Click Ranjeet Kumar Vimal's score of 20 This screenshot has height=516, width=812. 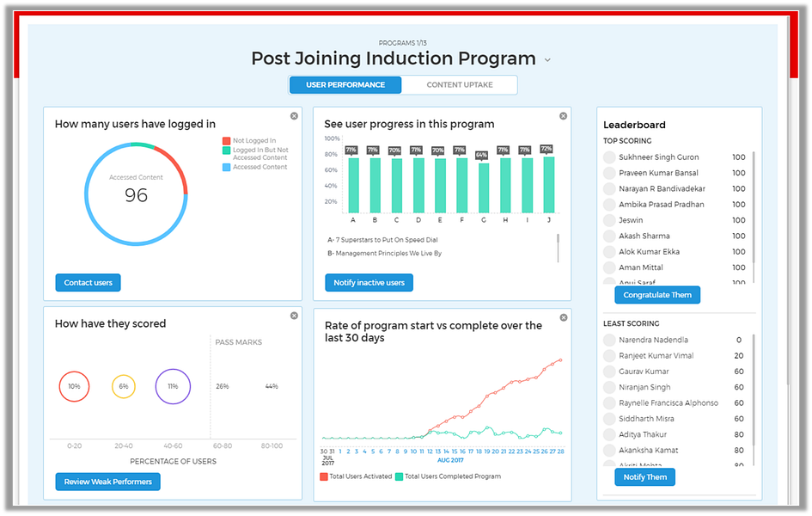pos(738,356)
